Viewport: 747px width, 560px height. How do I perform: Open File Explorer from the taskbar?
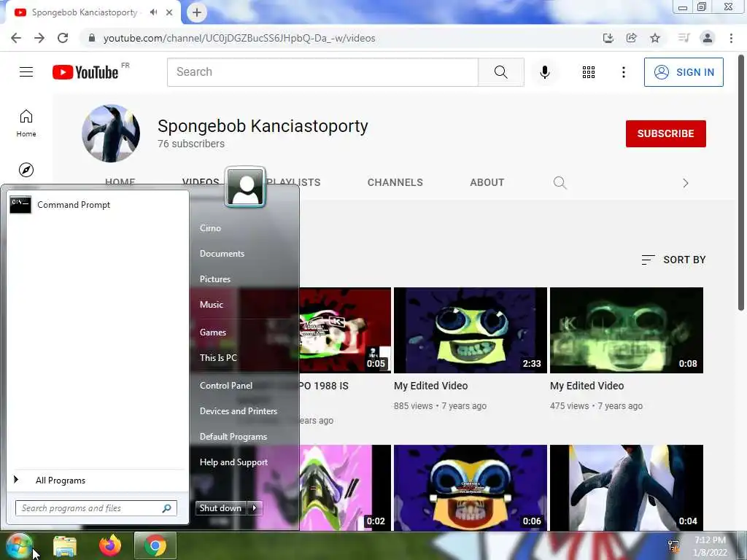point(65,545)
